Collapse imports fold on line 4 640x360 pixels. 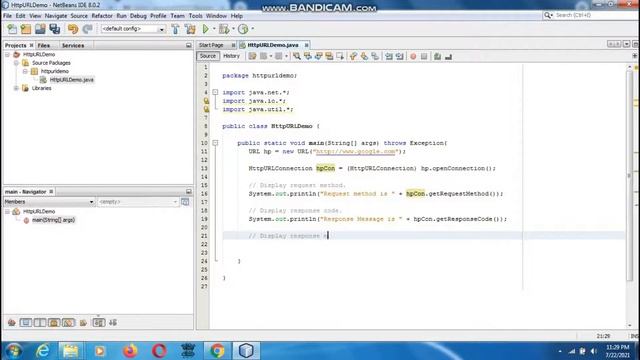coord(215,92)
